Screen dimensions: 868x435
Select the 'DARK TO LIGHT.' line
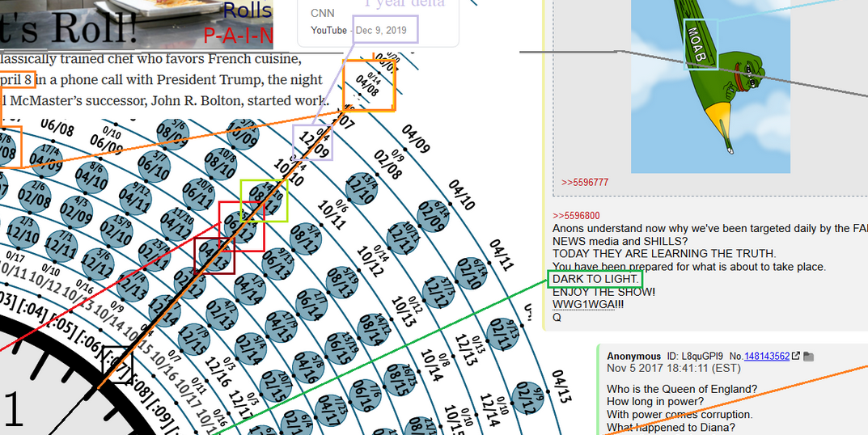[595, 279]
